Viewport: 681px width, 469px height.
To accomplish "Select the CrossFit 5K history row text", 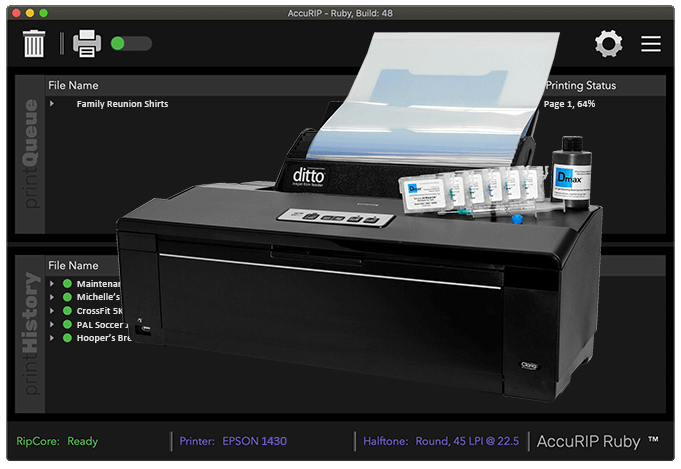I will [x=99, y=311].
